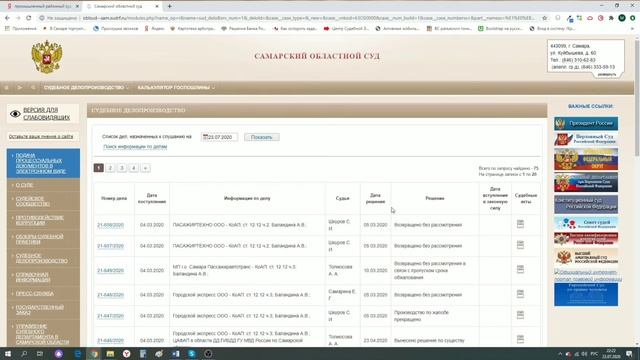Open Skype from the taskbar
The height and width of the screenshot is (360, 640).
[x=192, y=353]
